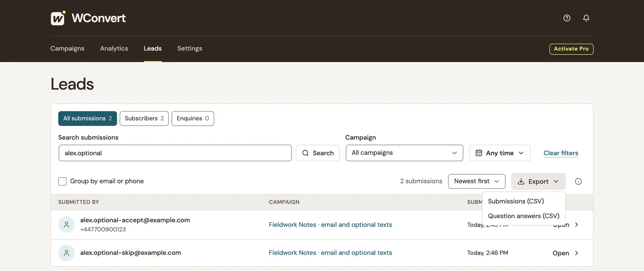Image resolution: width=644 pixels, height=271 pixels.
Task: Collapse the Export dropdown button
Action: click(538, 181)
